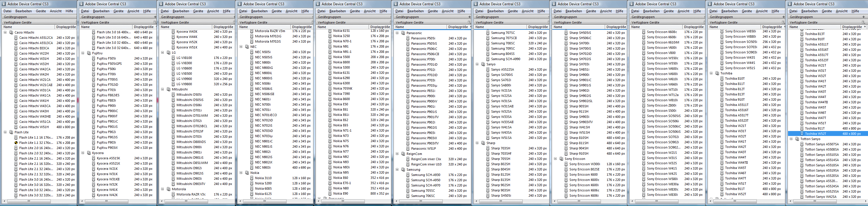Click Gerätegruppen plus button in Panasonic window
The height and width of the screenshot is (206, 868).
tap(469, 17)
